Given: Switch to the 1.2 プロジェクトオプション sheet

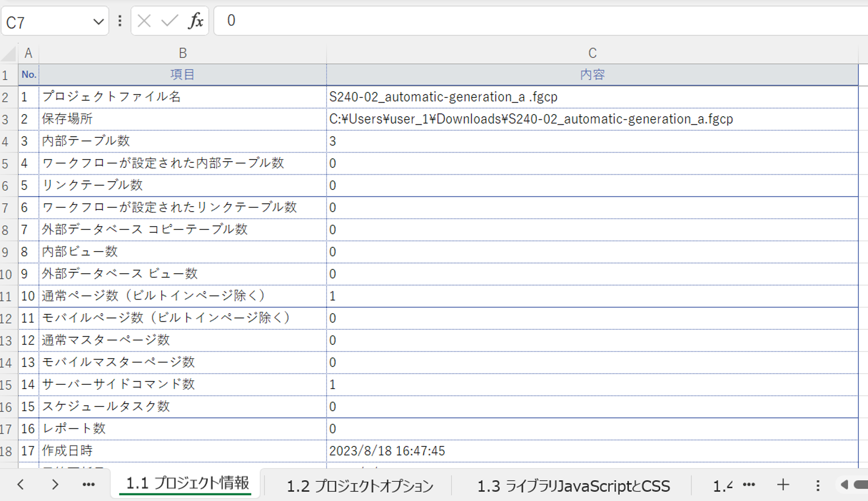Looking at the screenshot, I should click(x=360, y=485).
